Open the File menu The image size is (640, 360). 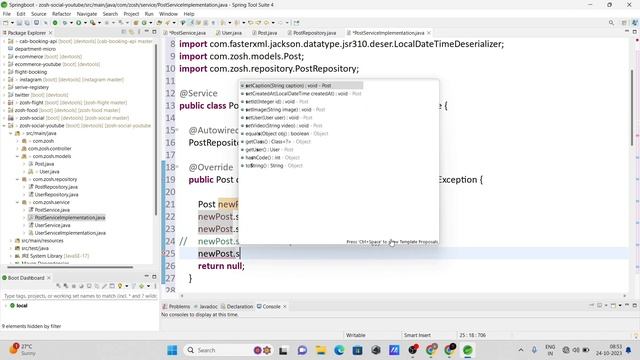click(7, 14)
